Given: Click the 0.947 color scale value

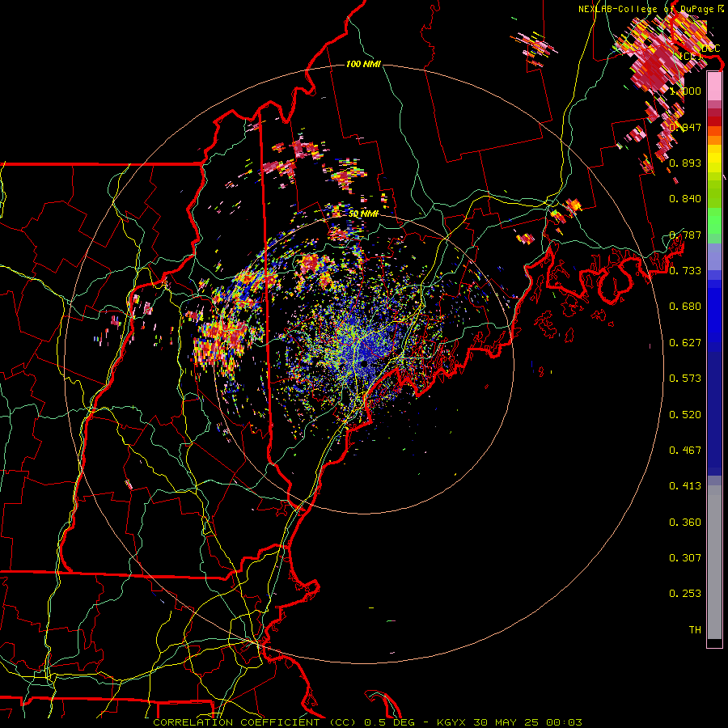Looking at the screenshot, I should coord(685,127).
